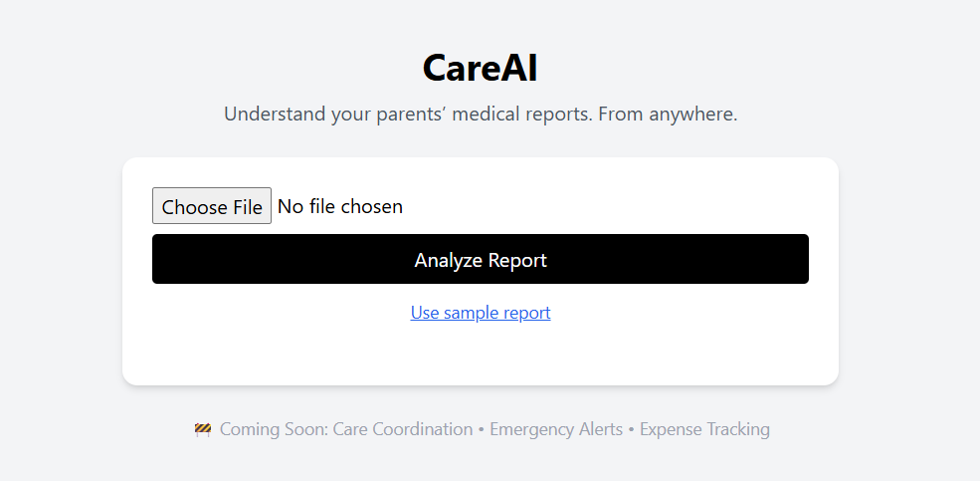This screenshot has height=481, width=980.
Task: Click the bullet between Emergency Alerts and Expense Tracking
Action: tap(631, 430)
